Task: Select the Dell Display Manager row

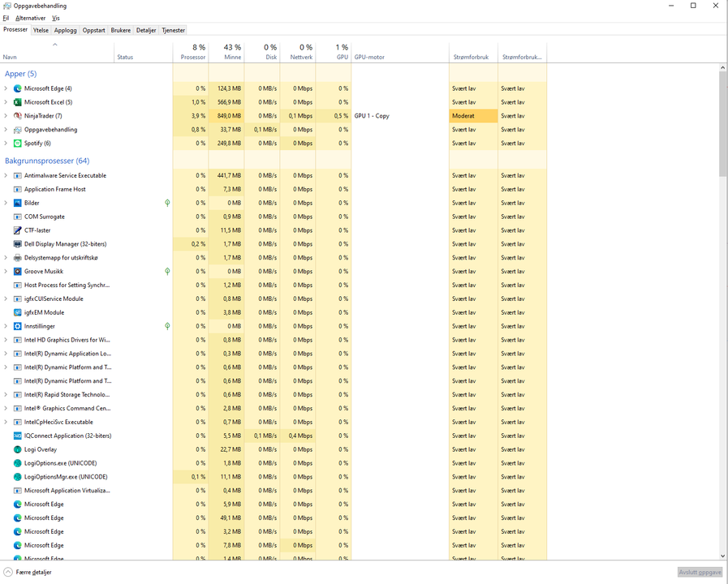Action: tap(65, 244)
